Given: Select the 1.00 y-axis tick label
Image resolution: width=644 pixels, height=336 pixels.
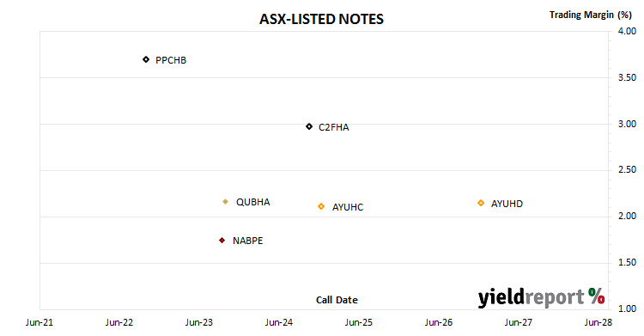Looking at the screenshot, I should (627, 309).
